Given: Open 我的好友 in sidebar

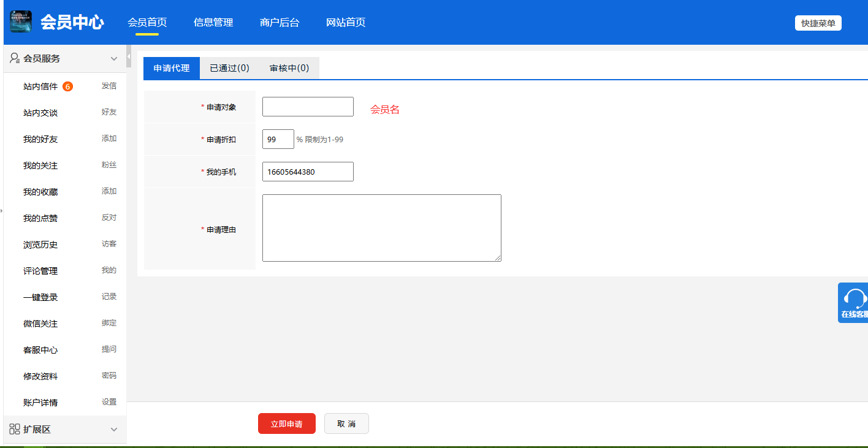Looking at the screenshot, I should (40, 139).
